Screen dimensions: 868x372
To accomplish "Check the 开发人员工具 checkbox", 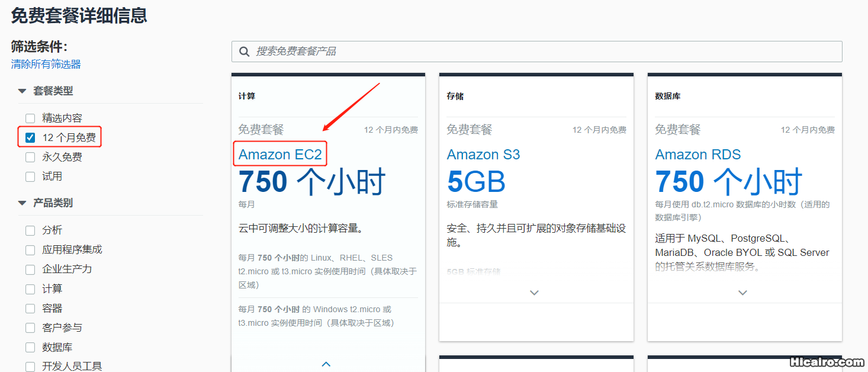I will click(x=30, y=366).
